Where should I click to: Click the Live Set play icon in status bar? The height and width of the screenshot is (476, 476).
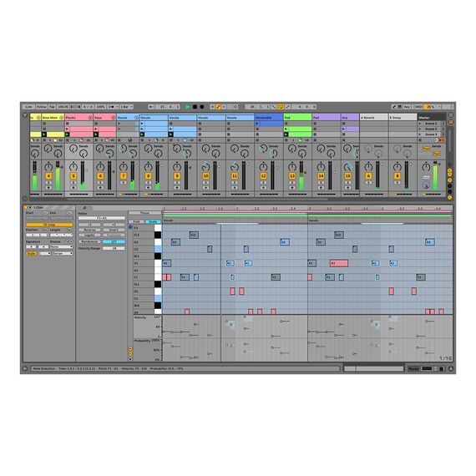[24, 368]
